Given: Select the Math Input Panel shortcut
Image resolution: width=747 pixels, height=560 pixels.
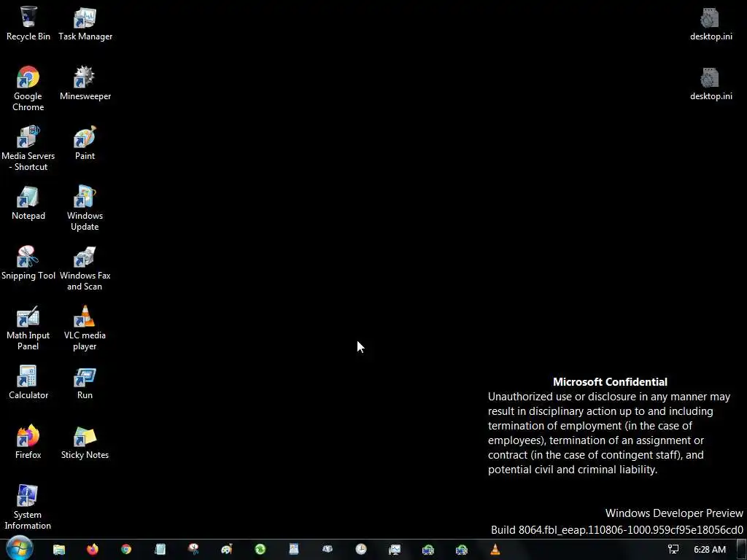Looking at the screenshot, I should (x=28, y=328).
